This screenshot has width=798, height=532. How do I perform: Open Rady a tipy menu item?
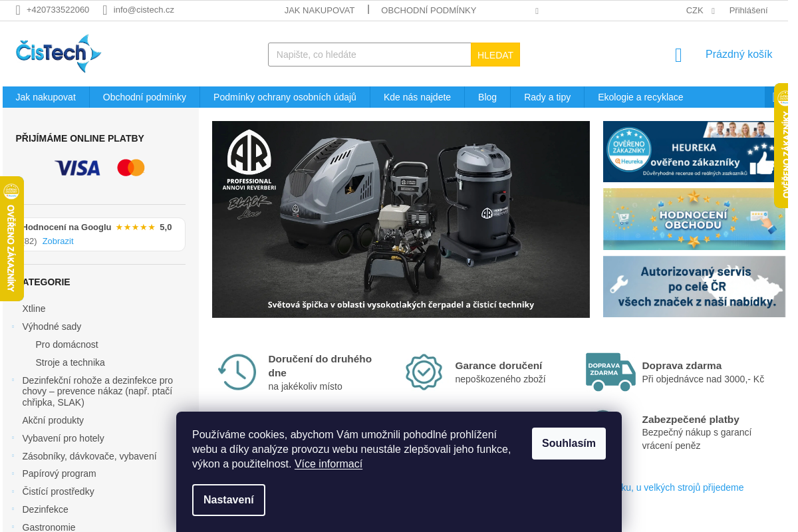click(547, 97)
